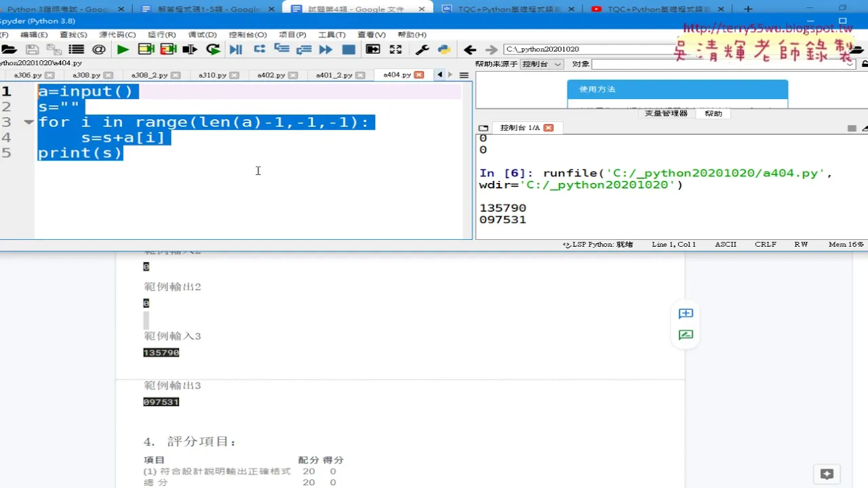The image size is (868, 488).
Task: Go back with the left arrow icon
Action: (470, 49)
